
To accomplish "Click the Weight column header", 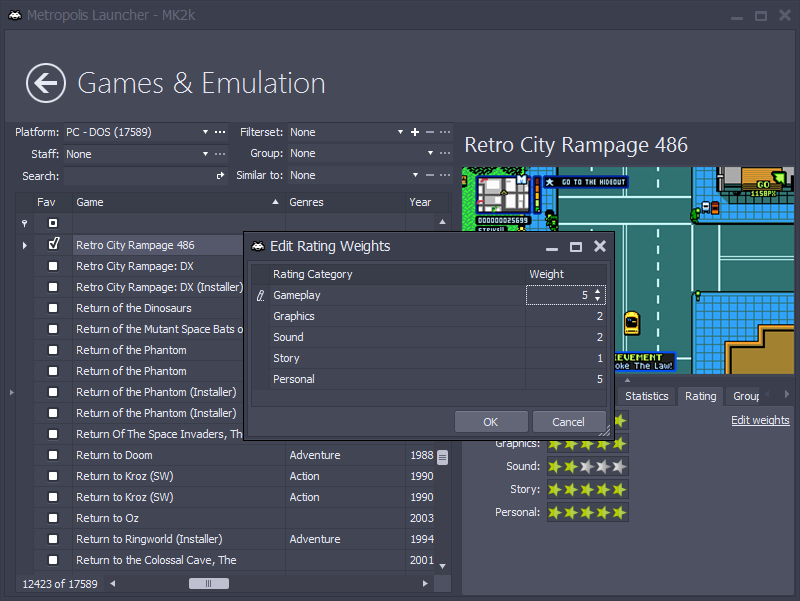I will (566, 274).
